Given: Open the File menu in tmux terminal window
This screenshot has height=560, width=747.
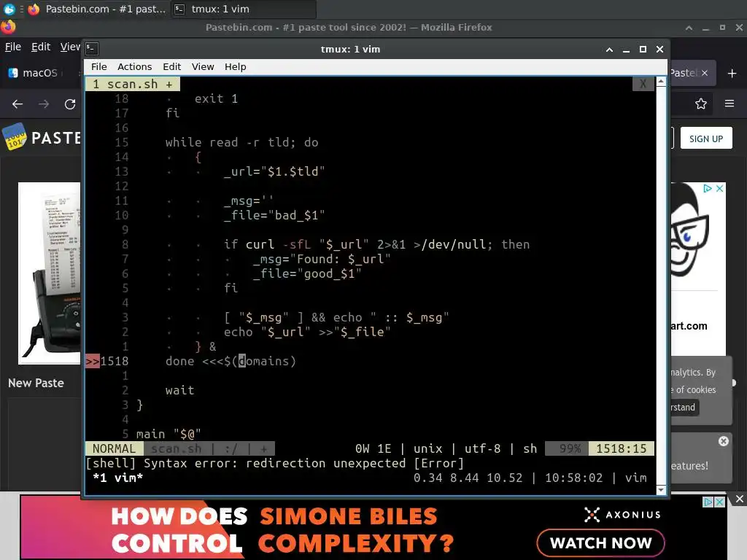Looking at the screenshot, I should click(99, 66).
